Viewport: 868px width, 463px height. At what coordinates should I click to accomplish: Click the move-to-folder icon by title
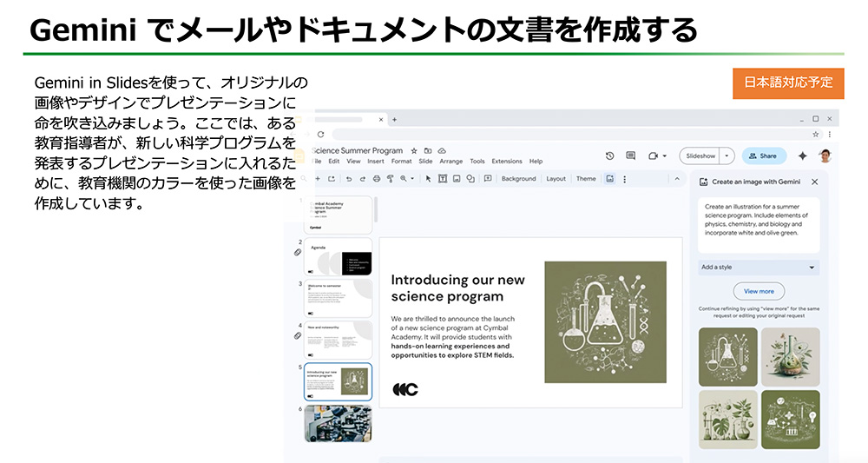[428, 150]
